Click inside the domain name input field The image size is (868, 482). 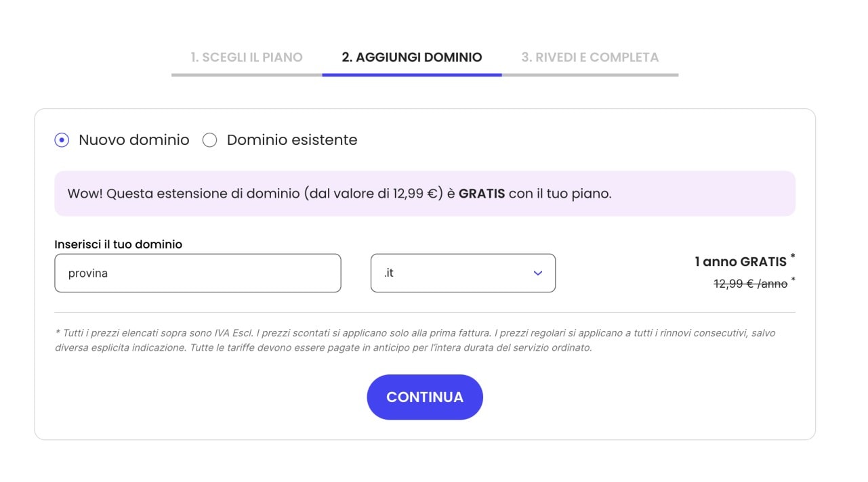(197, 273)
